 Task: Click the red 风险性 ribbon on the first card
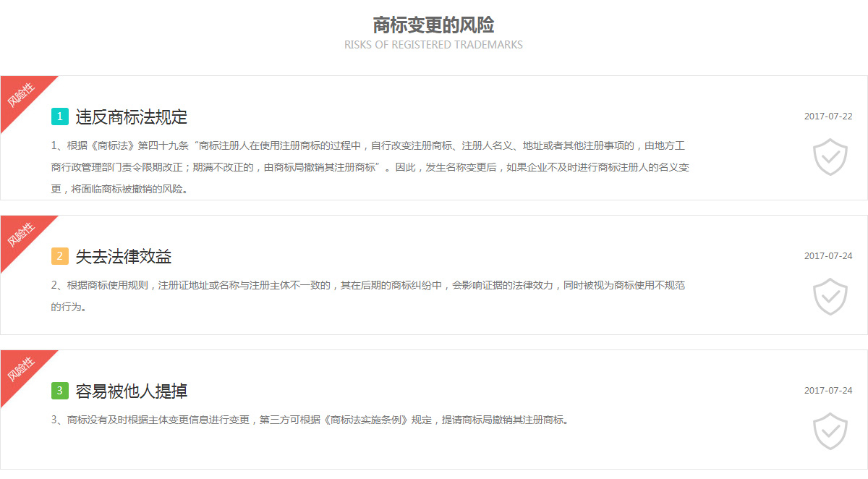click(21, 96)
